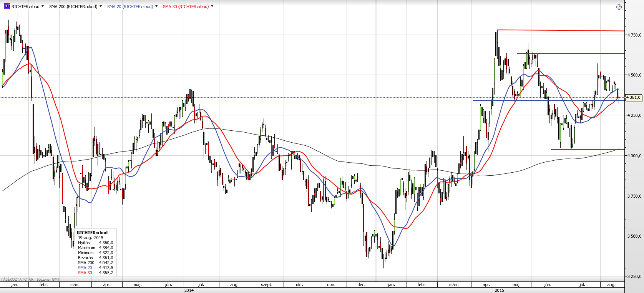Click the nov. month label on time axis
Viewport: 644px width, 293px height.
pos(331,285)
